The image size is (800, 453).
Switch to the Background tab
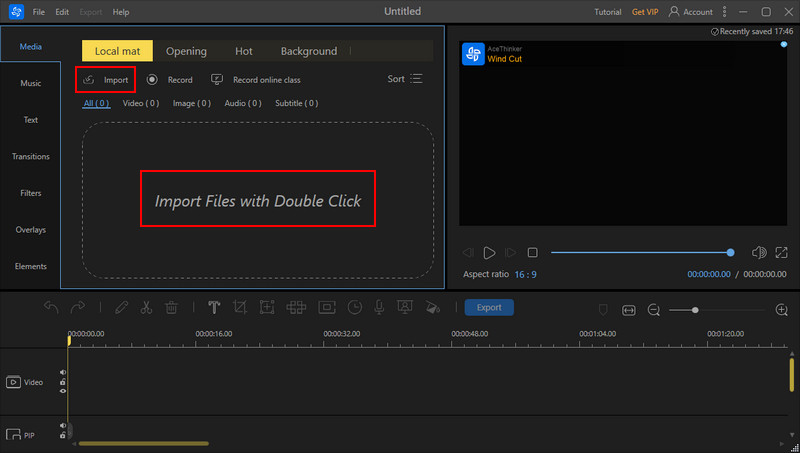(309, 51)
